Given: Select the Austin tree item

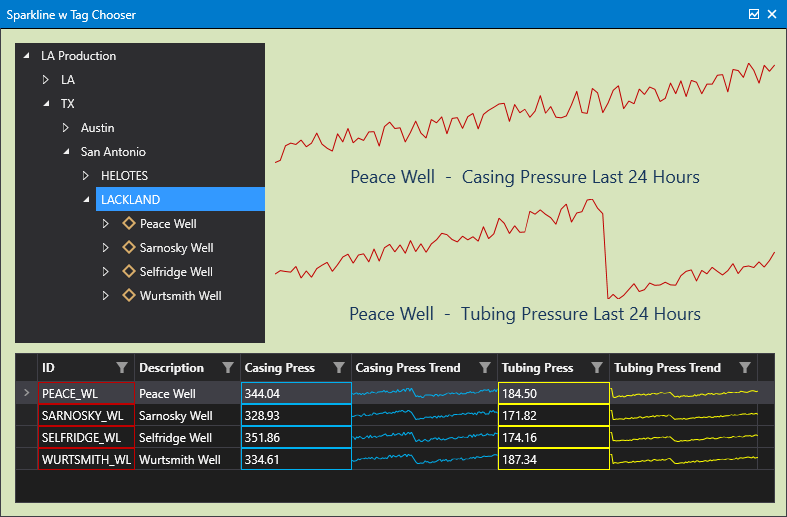Looking at the screenshot, I should pyautogui.click(x=98, y=127).
